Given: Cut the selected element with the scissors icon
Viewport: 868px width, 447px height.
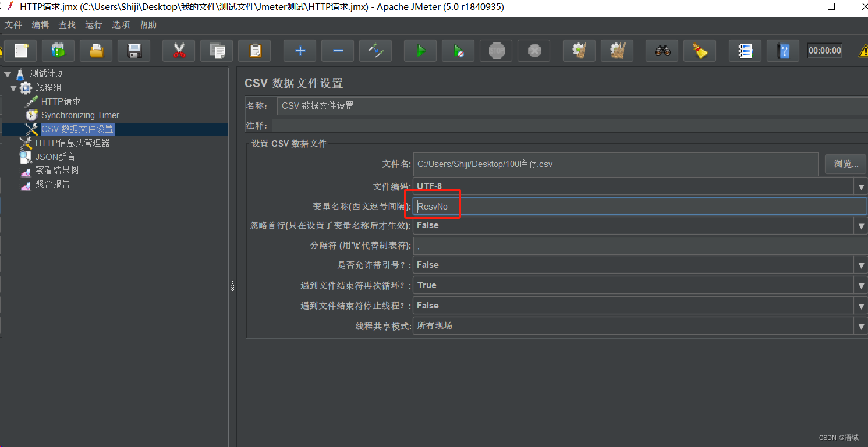Looking at the screenshot, I should tap(179, 51).
